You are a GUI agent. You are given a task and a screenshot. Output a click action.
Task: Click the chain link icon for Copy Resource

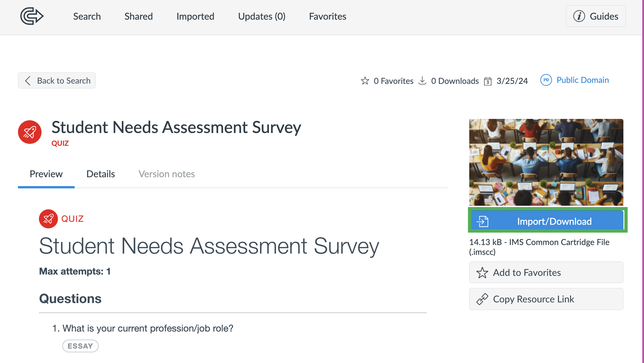[482, 299]
